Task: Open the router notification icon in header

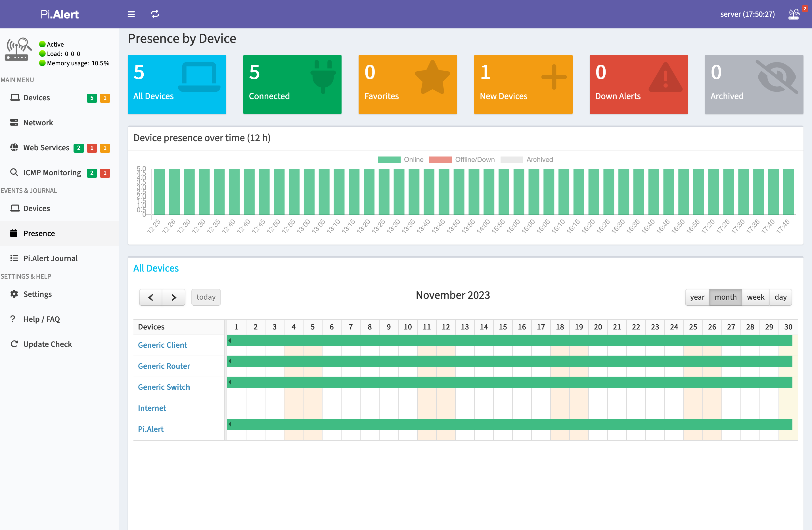Action: 794,14
